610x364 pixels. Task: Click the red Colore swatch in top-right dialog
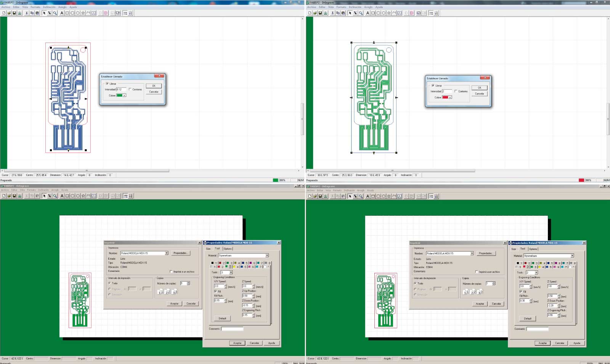coord(445,97)
